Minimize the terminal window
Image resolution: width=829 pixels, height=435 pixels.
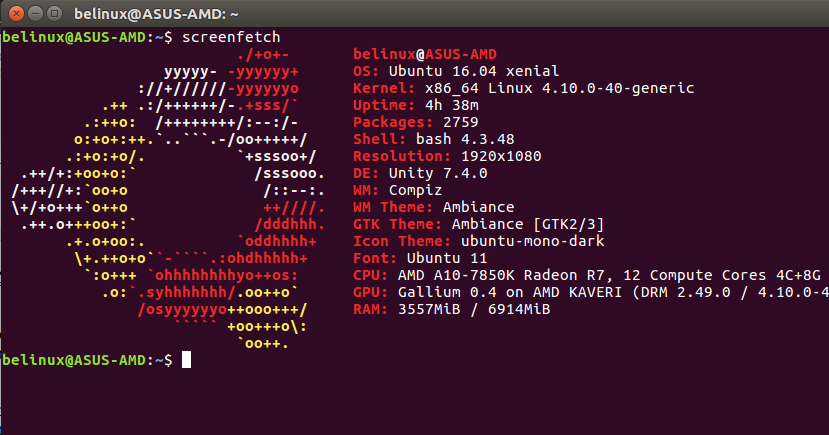coord(35,13)
